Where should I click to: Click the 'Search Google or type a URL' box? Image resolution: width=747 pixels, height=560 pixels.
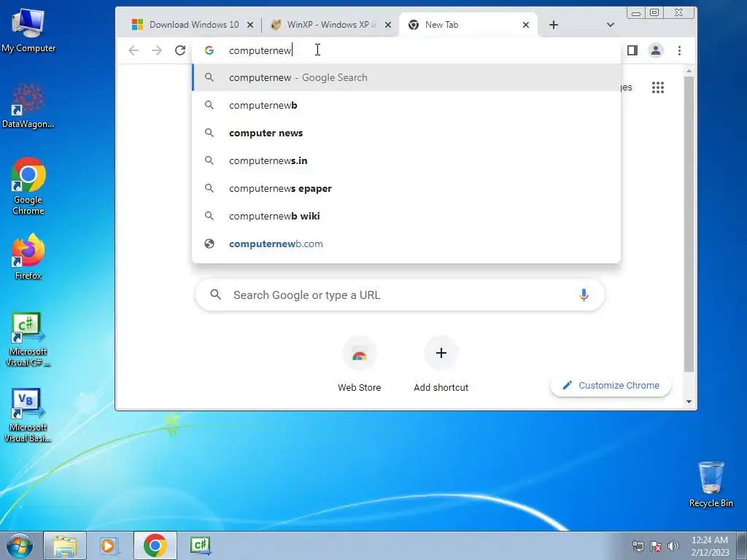point(400,295)
